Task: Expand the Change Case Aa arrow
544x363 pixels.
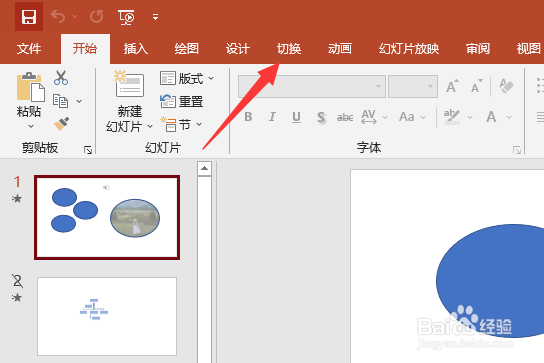Action: pos(423,117)
